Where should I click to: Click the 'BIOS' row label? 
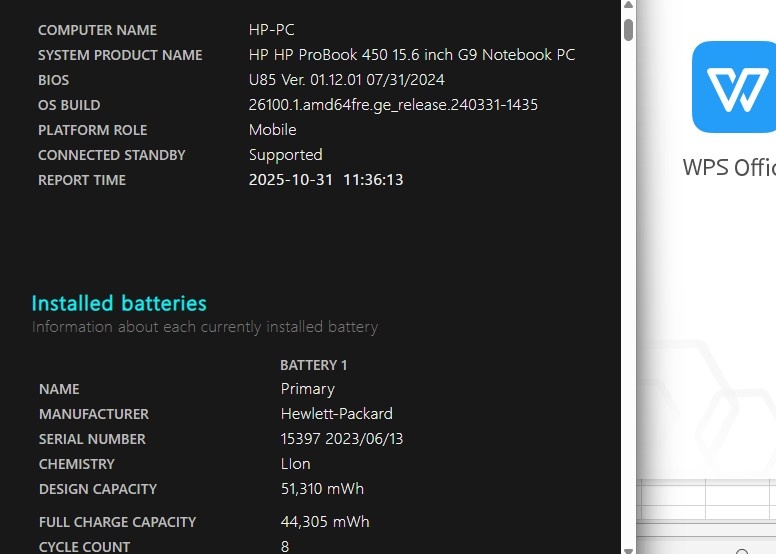click(53, 80)
